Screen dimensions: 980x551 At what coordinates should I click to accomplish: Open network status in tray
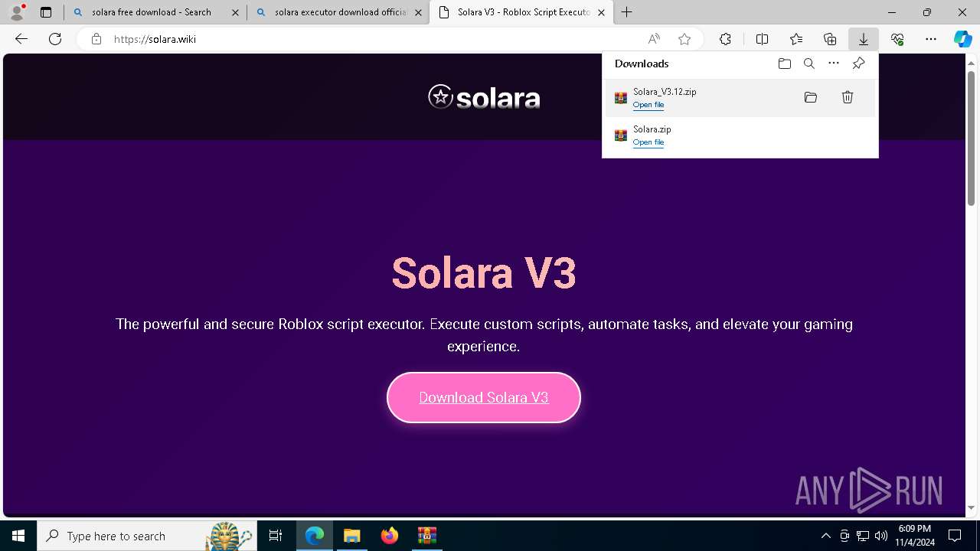click(x=863, y=536)
